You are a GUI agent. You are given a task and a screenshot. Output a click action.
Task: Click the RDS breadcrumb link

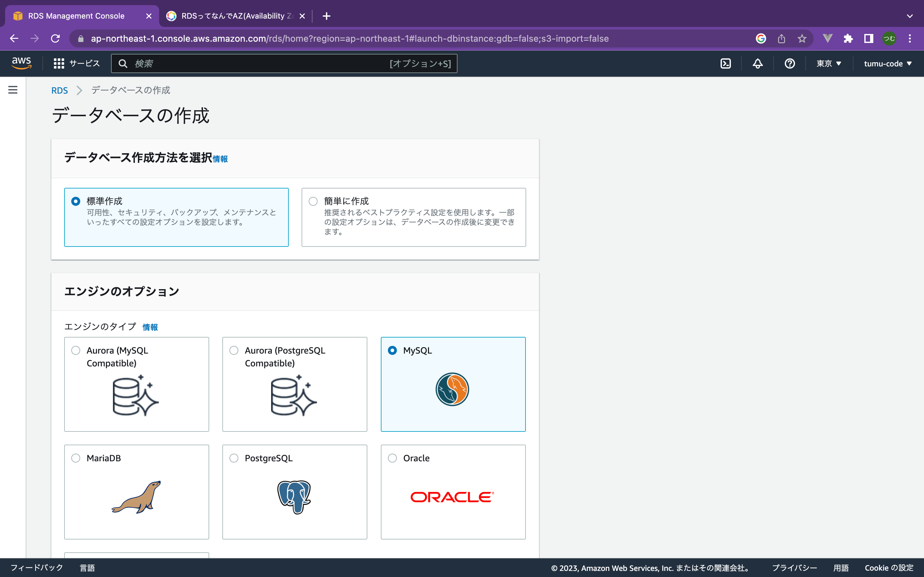pyautogui.click(x=60, y=90)
